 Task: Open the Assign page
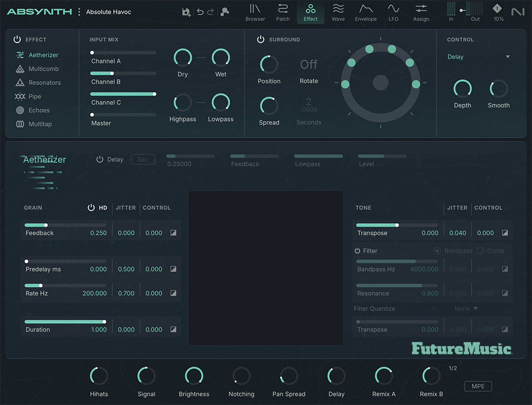point(421,13)
